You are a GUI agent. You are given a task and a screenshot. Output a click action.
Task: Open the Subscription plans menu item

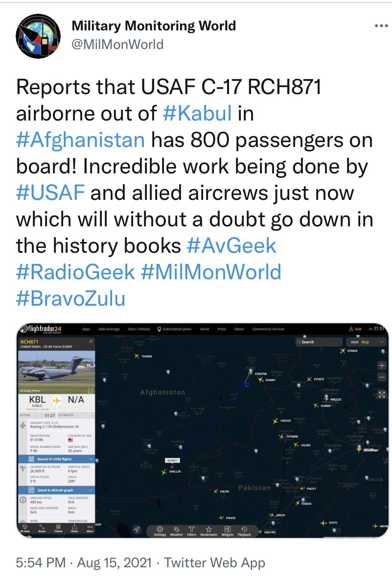point(175,329)
